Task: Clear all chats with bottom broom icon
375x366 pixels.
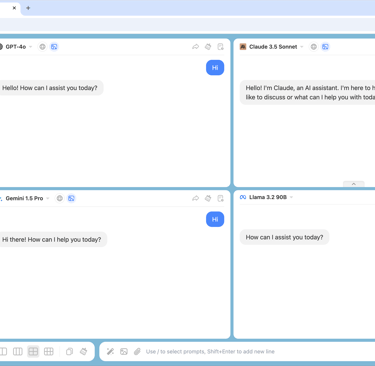Action: point(84,351)
